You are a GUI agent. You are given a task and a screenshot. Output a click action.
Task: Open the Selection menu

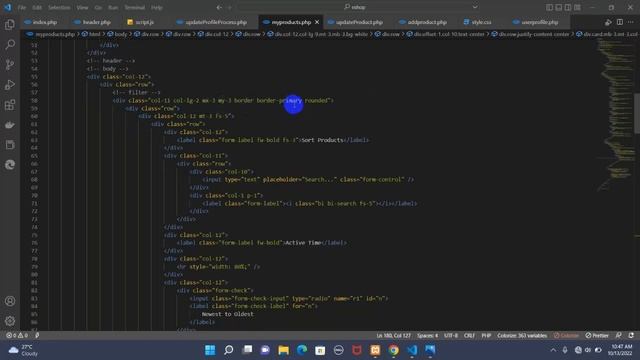coord(59,7)
